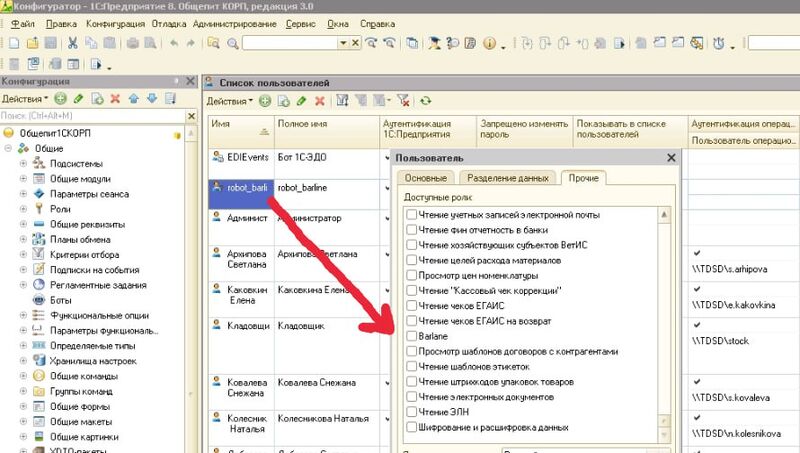Click the search text field in the main toolbar
Screen dimensions: 800x453
pos(290,43)
